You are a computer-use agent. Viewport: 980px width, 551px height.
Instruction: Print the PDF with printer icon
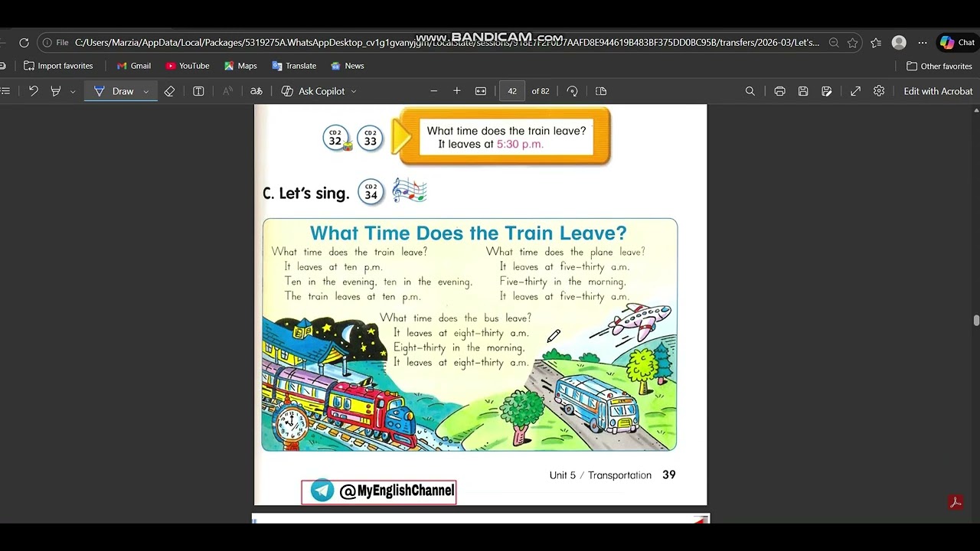point(779,91)
